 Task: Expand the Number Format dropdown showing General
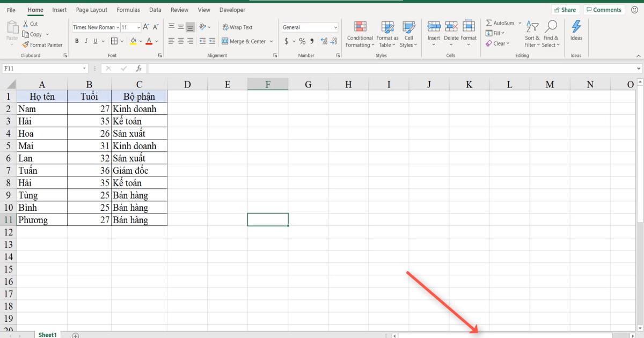[335, 27]
